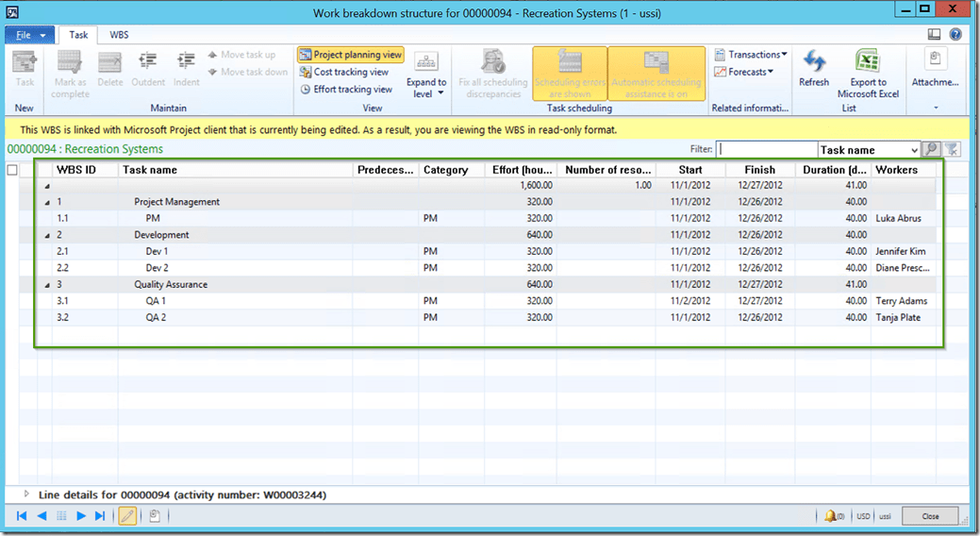Tick the select-all checkbox in grid header
980x536 pixels.
pyautogui.click(x=12, y=170)
